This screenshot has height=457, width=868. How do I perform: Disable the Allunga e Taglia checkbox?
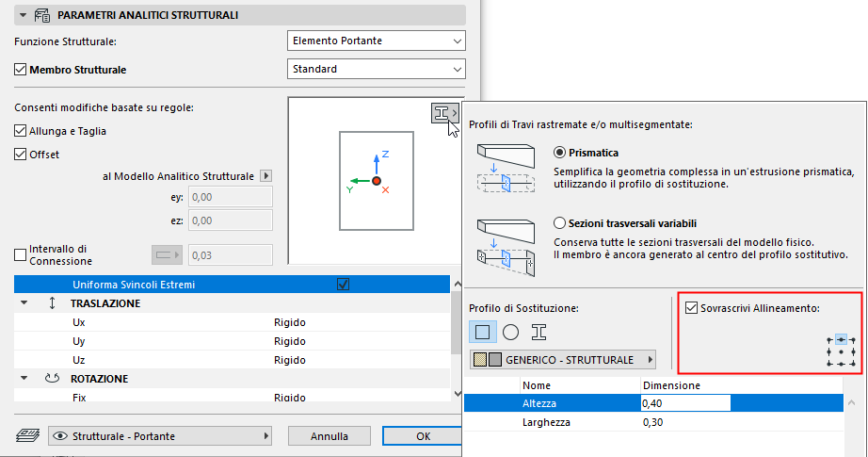[21, 131]
